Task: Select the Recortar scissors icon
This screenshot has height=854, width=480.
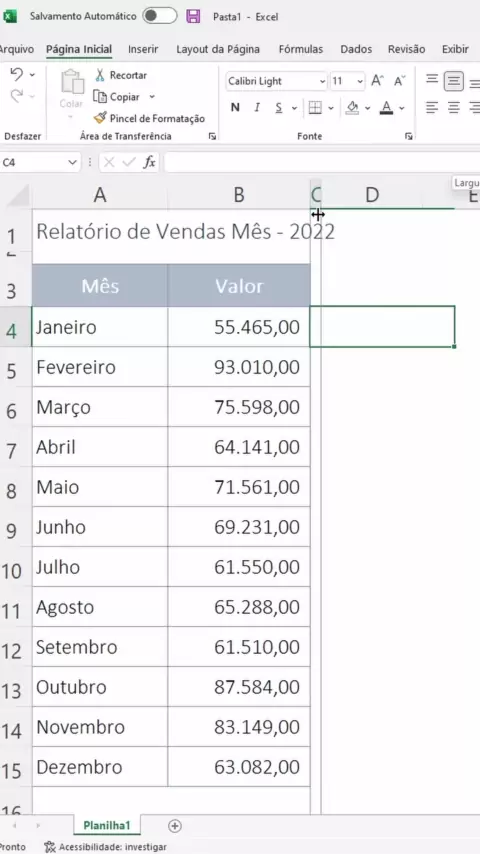Action: 100,75
